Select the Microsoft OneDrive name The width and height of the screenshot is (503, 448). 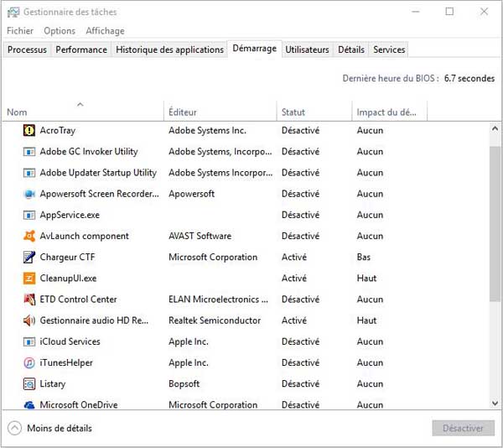[x=79, y=404]
